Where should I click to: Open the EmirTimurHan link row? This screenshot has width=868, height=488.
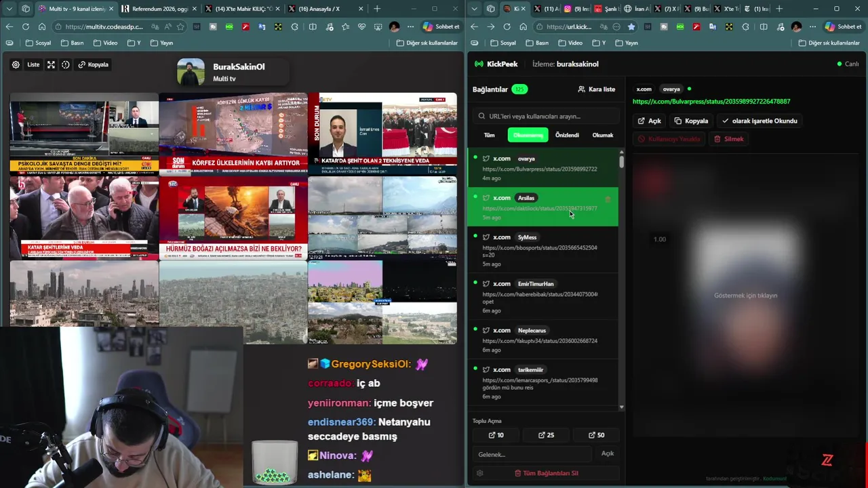tap(542, 297)
